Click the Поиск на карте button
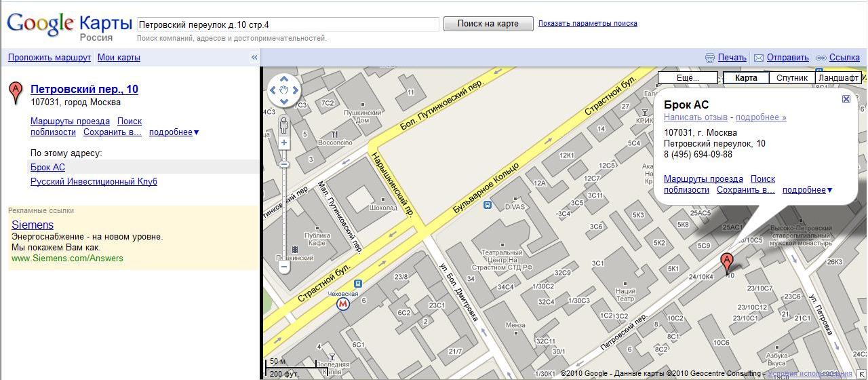Image resolution: width=868 pixels, height=380 pixels. pos(488,24)
